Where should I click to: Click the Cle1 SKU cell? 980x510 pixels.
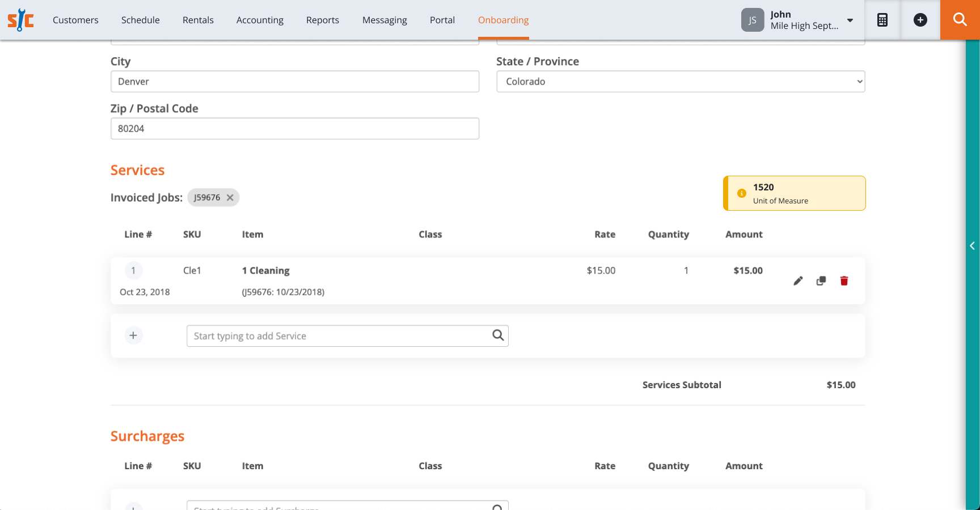[x=192, y=271]
